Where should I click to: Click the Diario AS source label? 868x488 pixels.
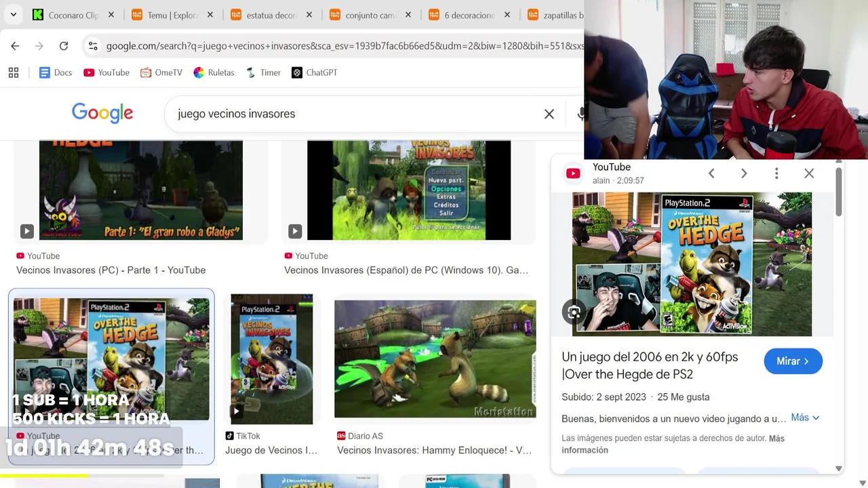point(359,436)
